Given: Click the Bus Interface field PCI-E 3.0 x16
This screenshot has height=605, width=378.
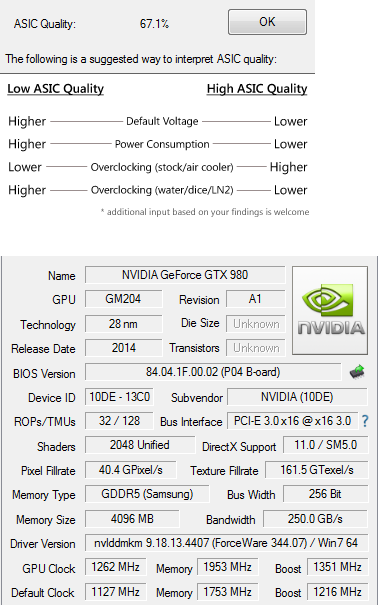Looking at the screenshot, I should 292,421.
